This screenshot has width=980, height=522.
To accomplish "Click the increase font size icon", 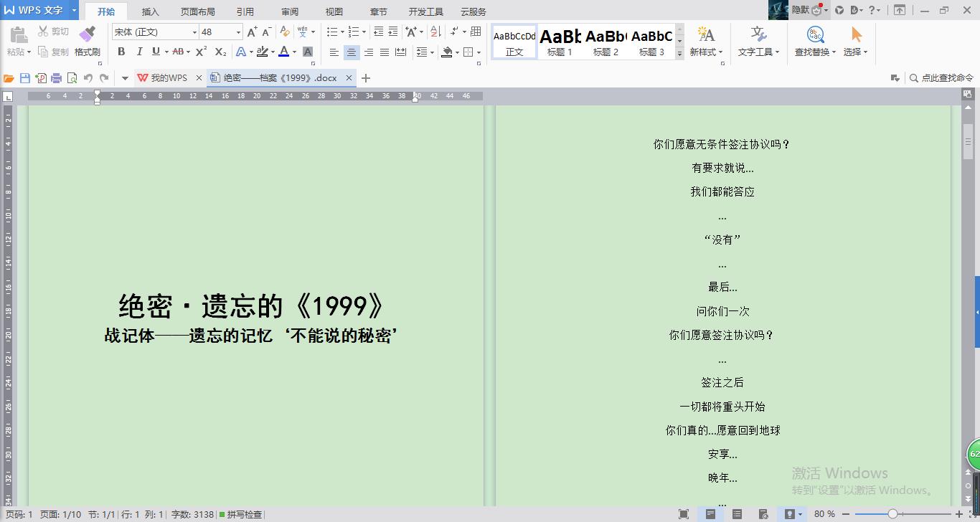I will coord(252,32).
